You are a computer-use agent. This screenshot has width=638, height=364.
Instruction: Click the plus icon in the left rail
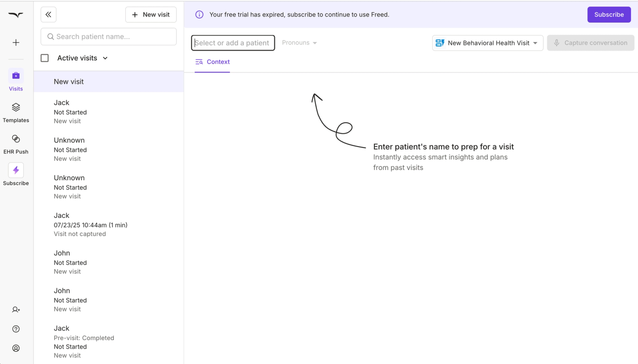[16, 43]
